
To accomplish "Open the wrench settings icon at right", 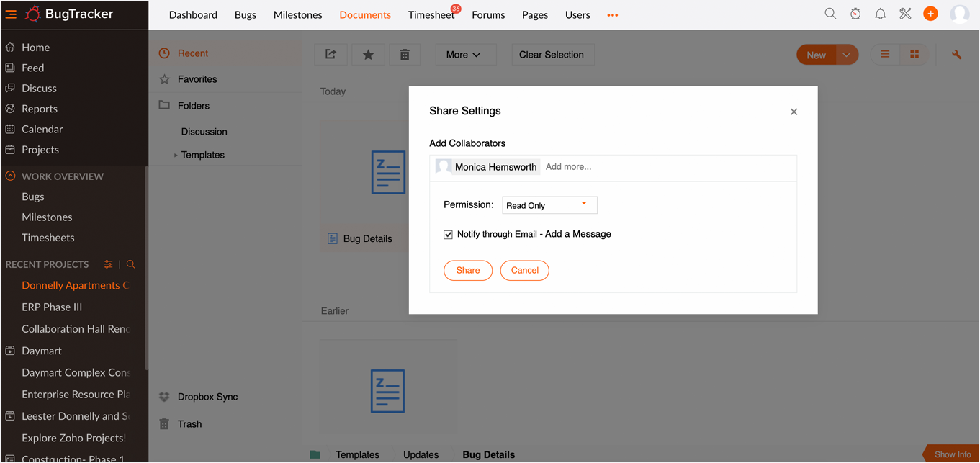I will 956,55.
